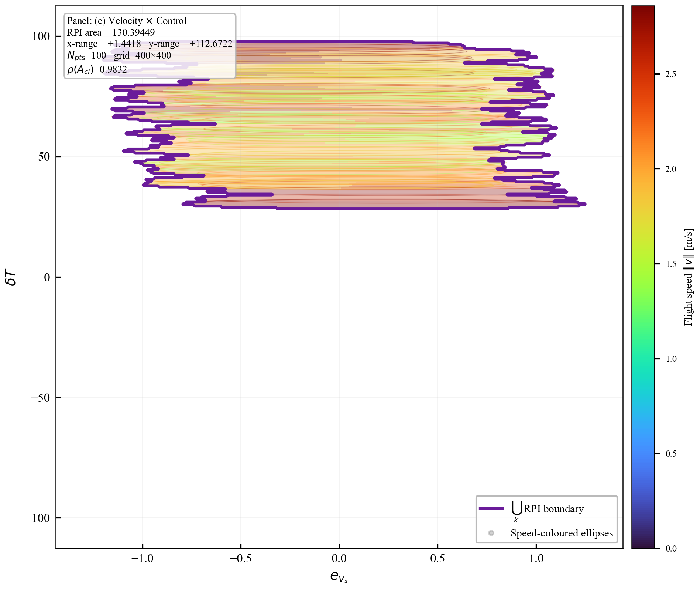The width and height of the screenshot is (700, 590).
Task: Click the y-axis tick label 0
Action: [x=47, y=277]
